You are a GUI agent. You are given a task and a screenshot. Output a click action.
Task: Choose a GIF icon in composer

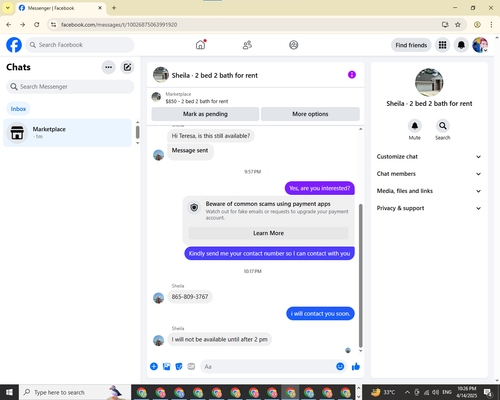[x=191, y=366]
